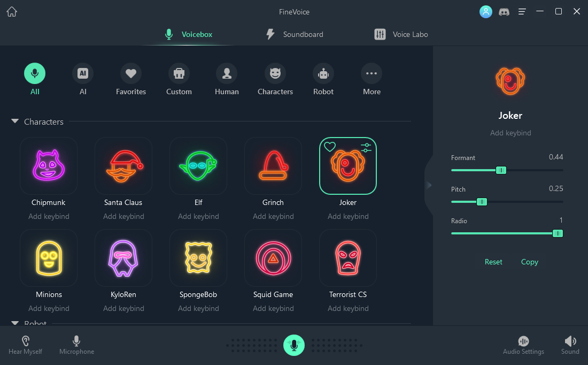Image resolution: width=588 pixels, height=365 pixels.
Task: Toggle the Microphone in bottom bar
Action: coord(76,346)
